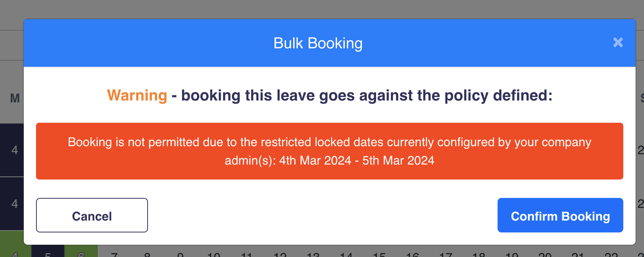This screenshot has width=644, height=257.
Task: Click the M column header behind dialog
Action: [15, 98]
